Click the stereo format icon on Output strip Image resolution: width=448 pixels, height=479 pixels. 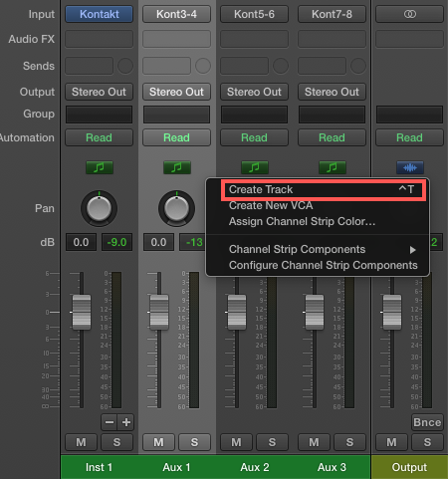coord(410,14)
